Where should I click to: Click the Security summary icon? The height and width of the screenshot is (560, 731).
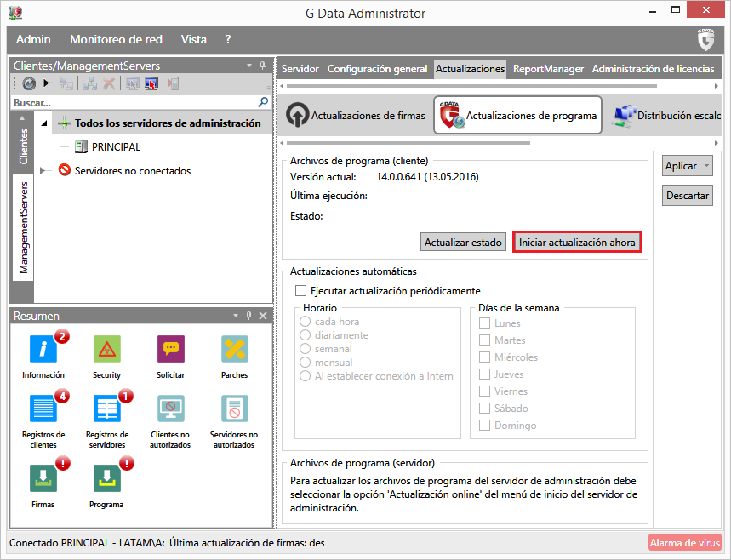pyautogui.click(x=106, y=349)
